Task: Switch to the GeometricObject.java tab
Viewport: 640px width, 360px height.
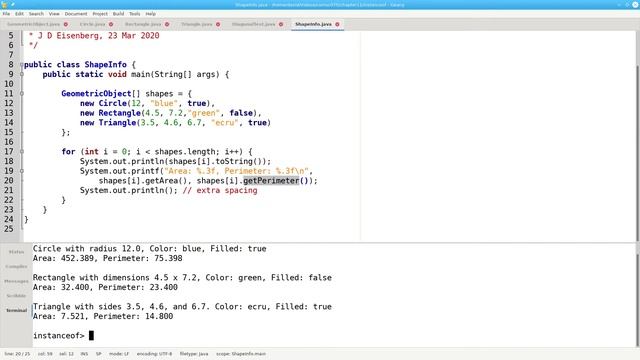Action: click(x=33, y=24)
